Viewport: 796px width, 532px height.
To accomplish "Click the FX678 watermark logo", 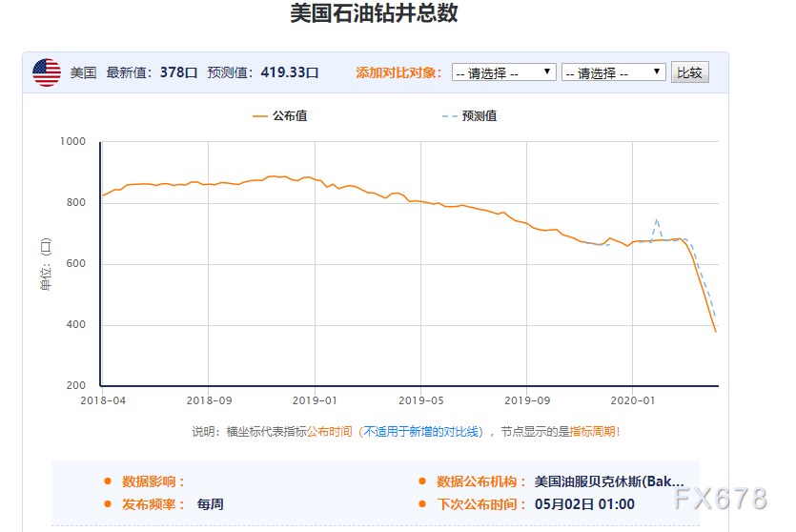I will (721, 499).
